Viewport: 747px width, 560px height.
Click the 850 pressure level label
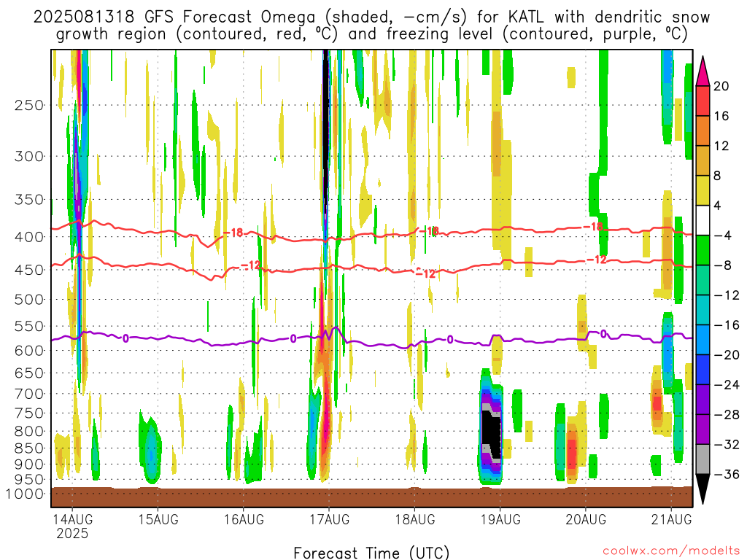click(x=29, y=448)
